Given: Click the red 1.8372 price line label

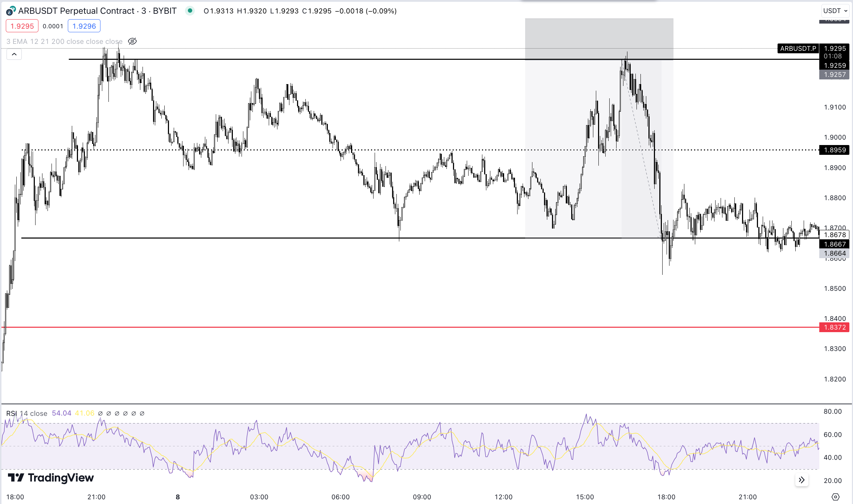Looking at the screenshot, I should (835, 327).
